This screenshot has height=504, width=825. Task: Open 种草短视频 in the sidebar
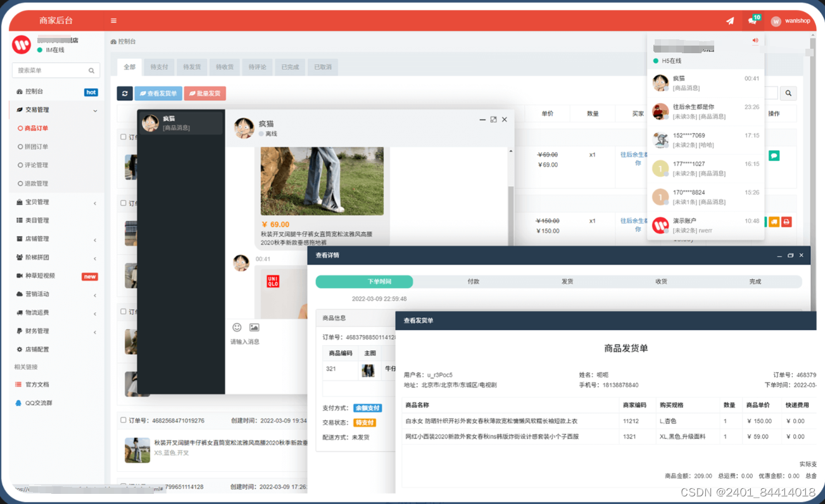pos(56,275)
